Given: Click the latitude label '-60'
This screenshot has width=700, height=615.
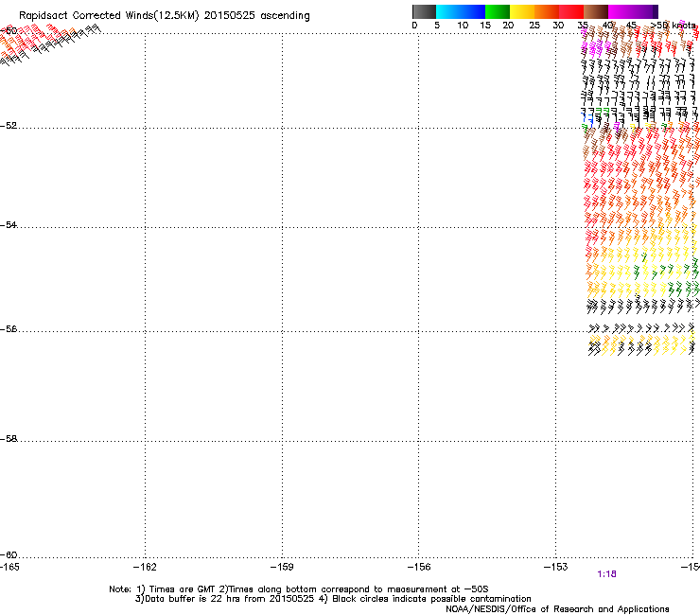Looking at the screenshot, I should coord(9,555).
